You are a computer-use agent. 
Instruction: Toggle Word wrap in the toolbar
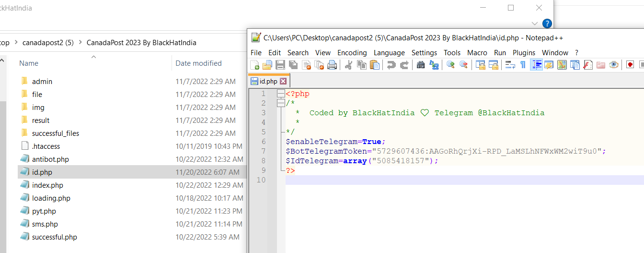510,65
